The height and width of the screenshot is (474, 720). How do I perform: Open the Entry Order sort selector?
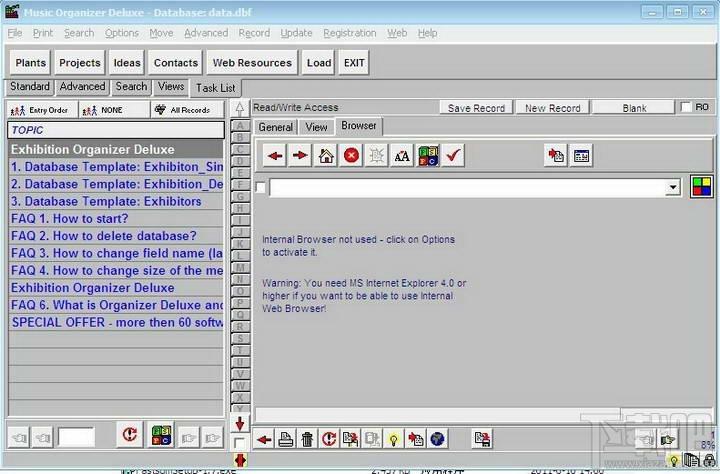[42, 110]
